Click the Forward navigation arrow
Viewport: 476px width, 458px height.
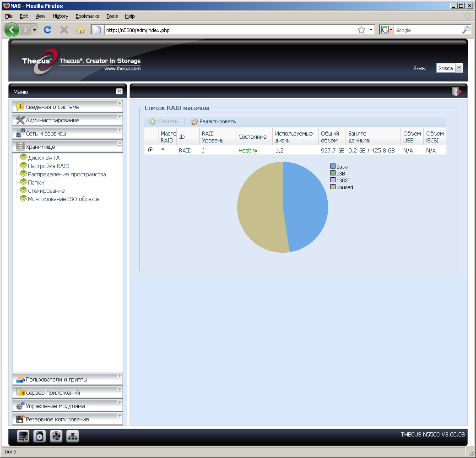click(26, 30)
